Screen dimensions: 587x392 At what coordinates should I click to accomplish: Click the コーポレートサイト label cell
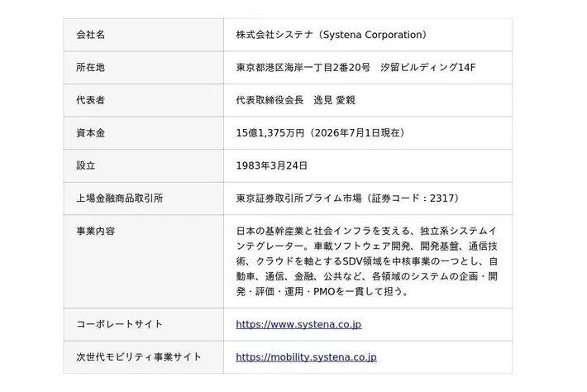(144, 324)
